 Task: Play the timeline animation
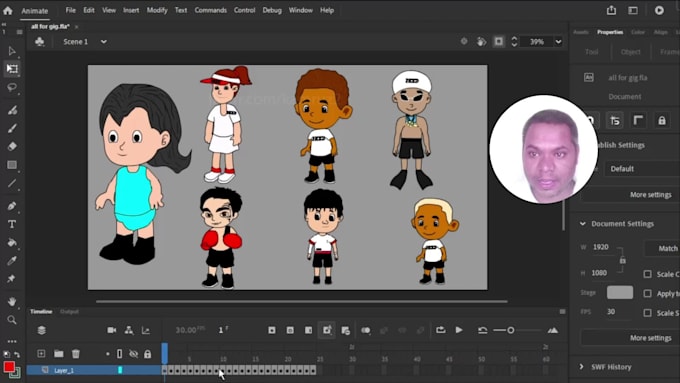pyautogui.click(x=459, y=330)
